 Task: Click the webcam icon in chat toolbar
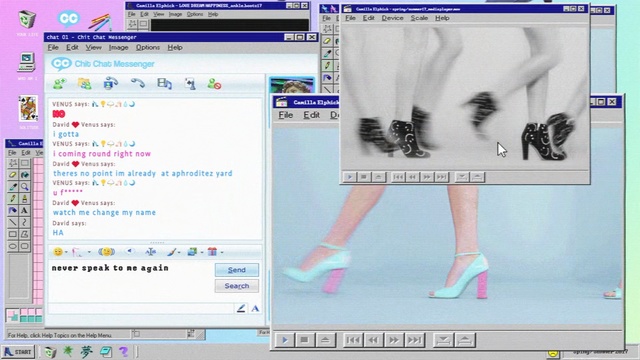(x=111, y=83)
